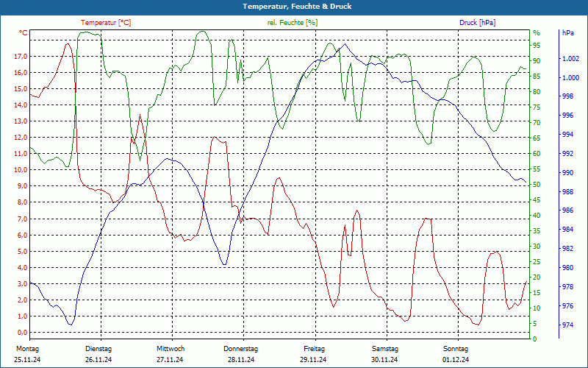Click the '°C' unit on temperature axis
Screen dimensions: 588x368
coord(24,33)
